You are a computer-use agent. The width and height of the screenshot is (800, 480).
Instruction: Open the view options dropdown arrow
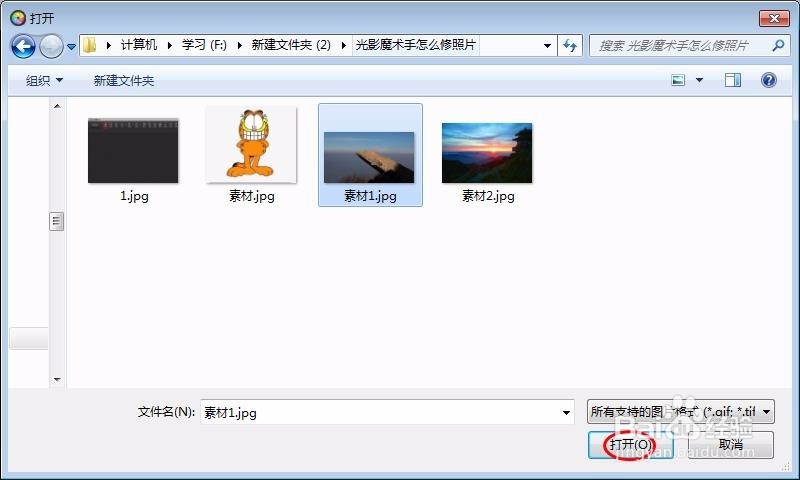[699, 80]
